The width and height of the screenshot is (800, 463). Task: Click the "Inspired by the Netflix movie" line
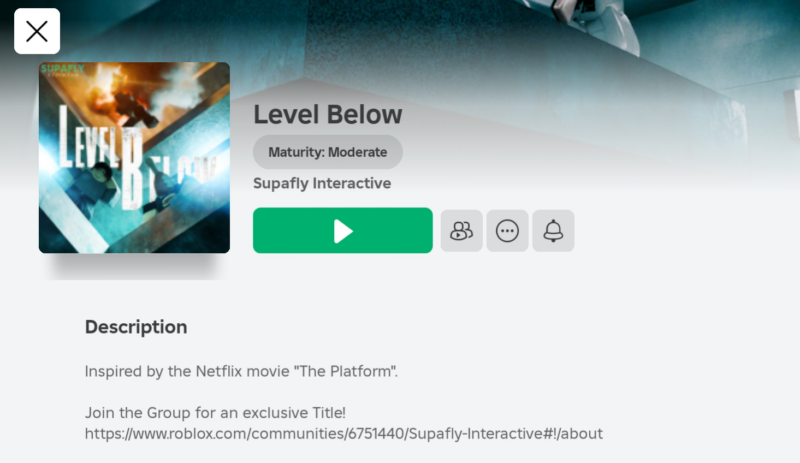(241, 371)
